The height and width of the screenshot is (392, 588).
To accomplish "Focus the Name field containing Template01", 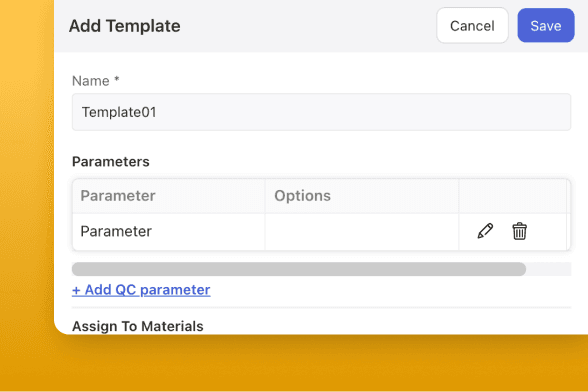I will click(321, 112).
